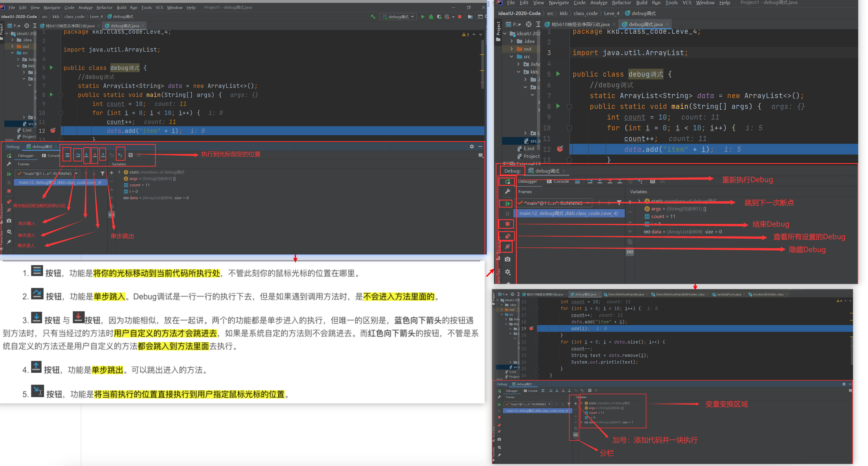
Task: Rerun Debug icon in top-right IDE sidebar
Action: (507, 182)
